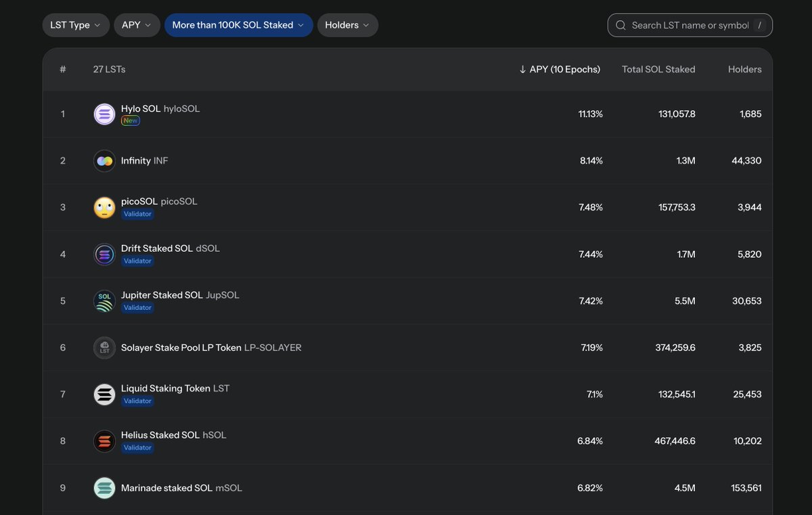Click the Helius Staked SOL flame logo

pyautogui.click(x=104, y=441)
